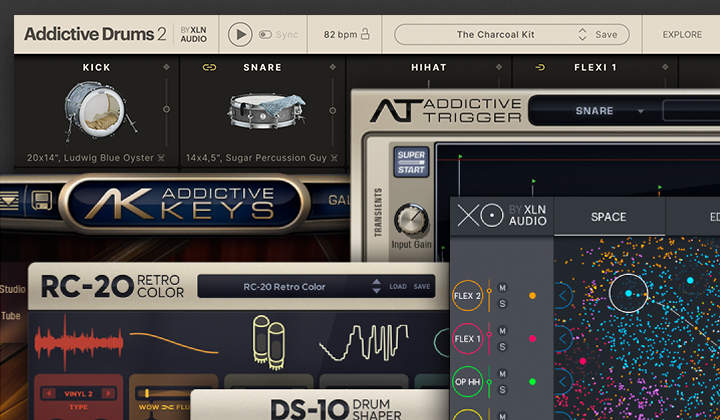
Task: Open the RC-20 Retro Color preset dropdown
Action: click(x=284, y=287)
